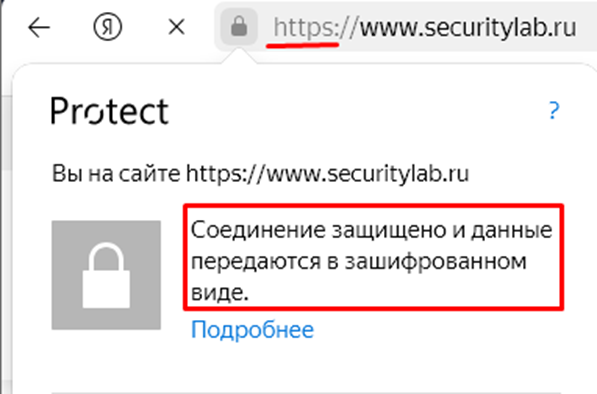597x394 pixels.
Task: Click the "передаются в зашифрованном" text line
Action: (359, 262)
